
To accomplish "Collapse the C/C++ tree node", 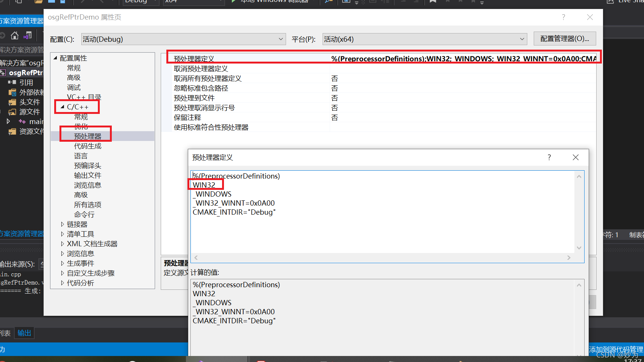I will point(62,107).
